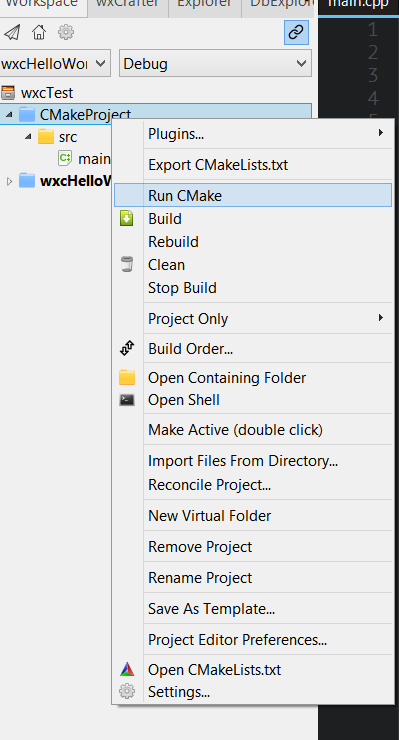Click the Clean trash can icon
Image resolution: width=399 pixels, height=740 pixels.
(x=127, y=264)
